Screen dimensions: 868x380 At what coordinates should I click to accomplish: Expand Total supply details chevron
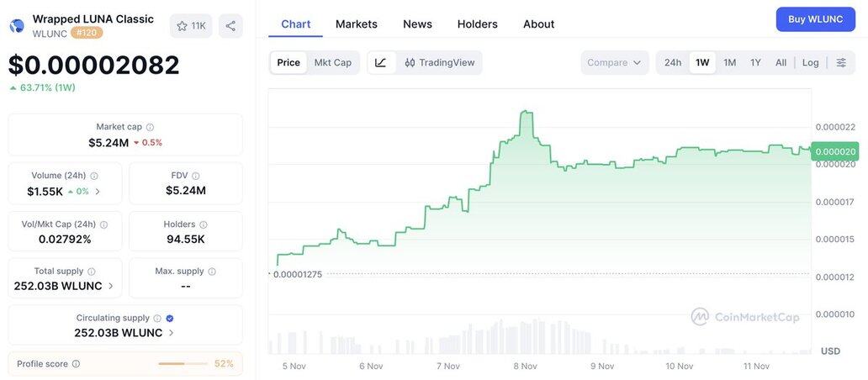point(111,286)
